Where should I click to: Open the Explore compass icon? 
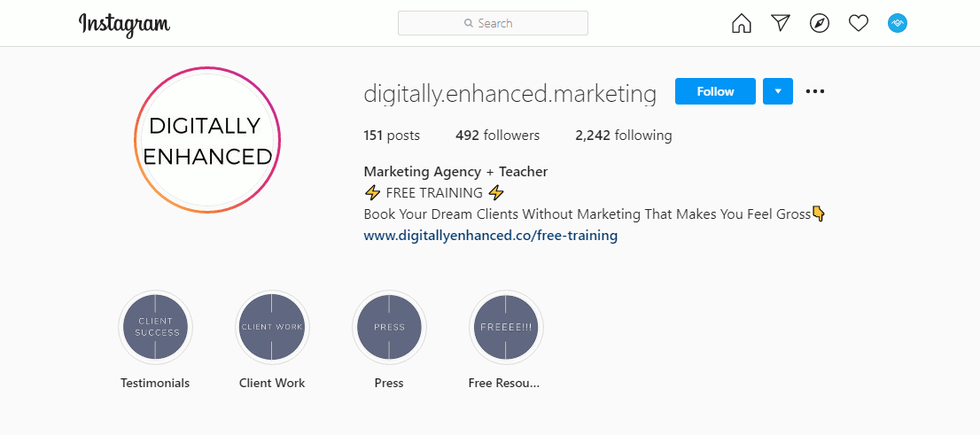point(820,24)
